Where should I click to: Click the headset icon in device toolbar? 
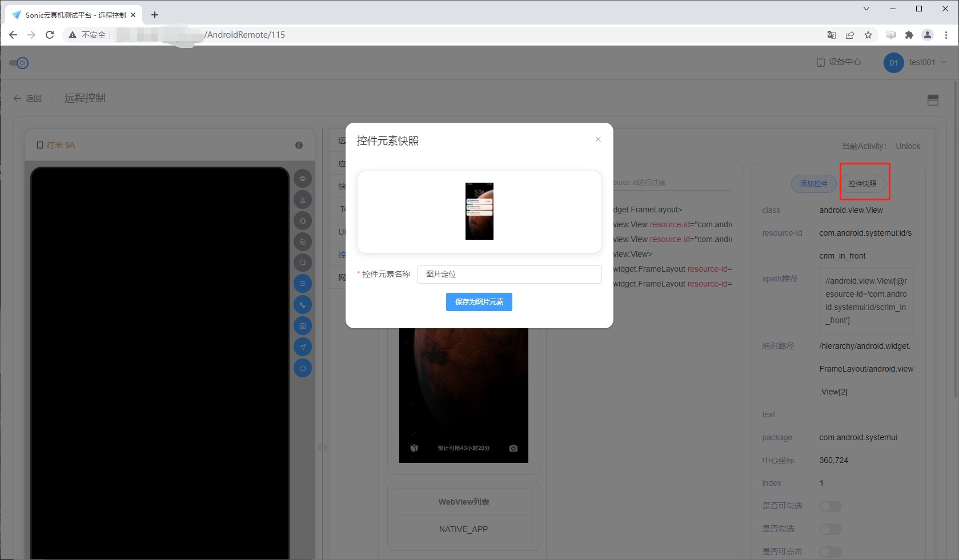click(303, 221)
